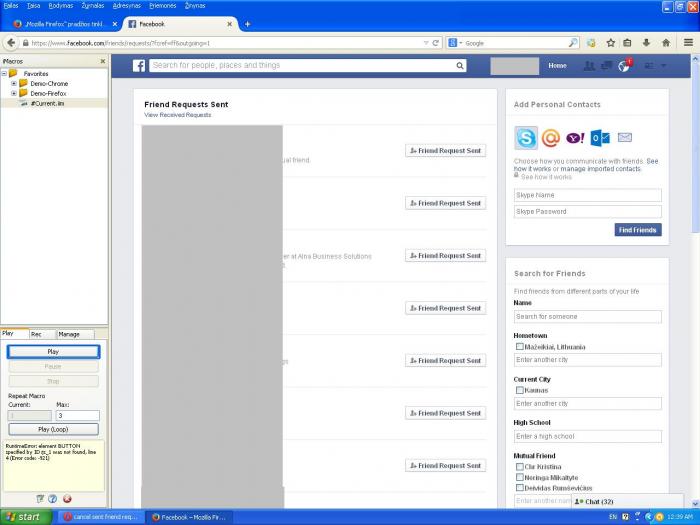Bookmark this page with star icon

pos(611,43)
